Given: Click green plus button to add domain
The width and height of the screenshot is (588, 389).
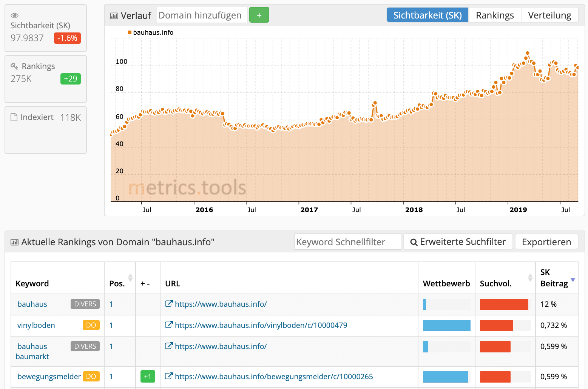Looking at the screenshot, I should (x=259, y=15).
